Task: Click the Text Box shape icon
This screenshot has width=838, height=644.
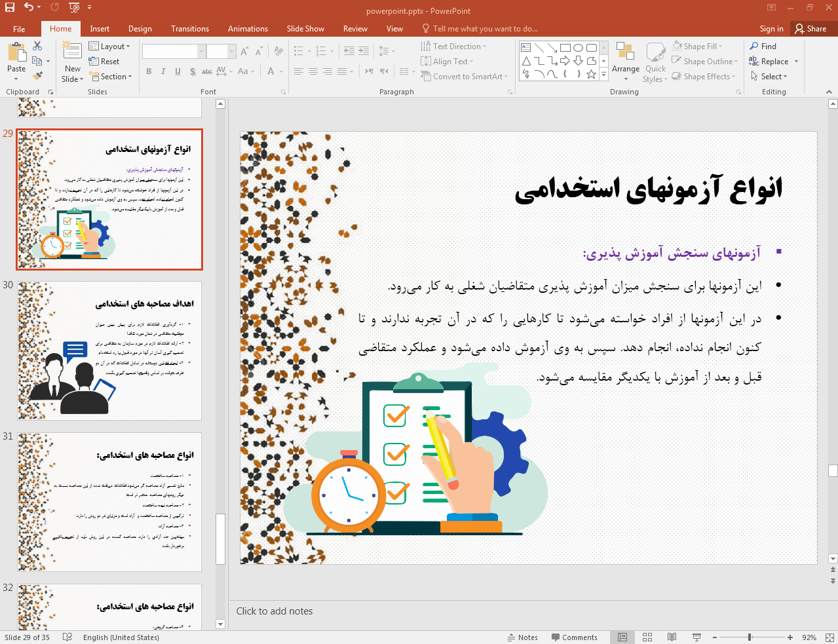Action: 525,48
